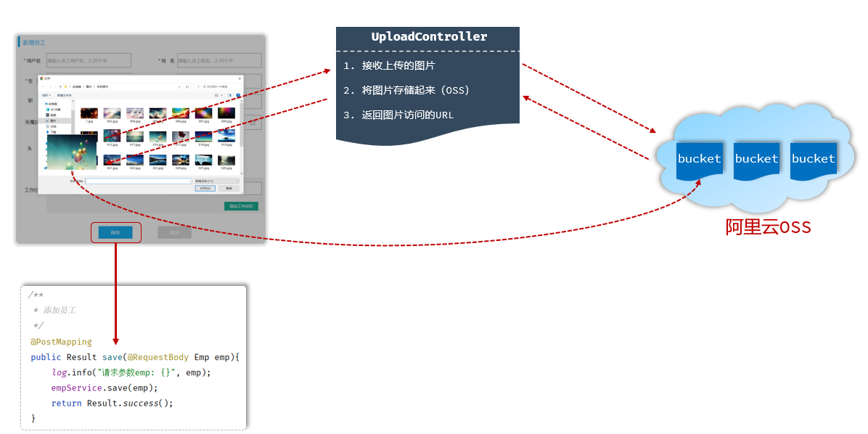Open the 组织 dropdown menu

coord(46,95)
